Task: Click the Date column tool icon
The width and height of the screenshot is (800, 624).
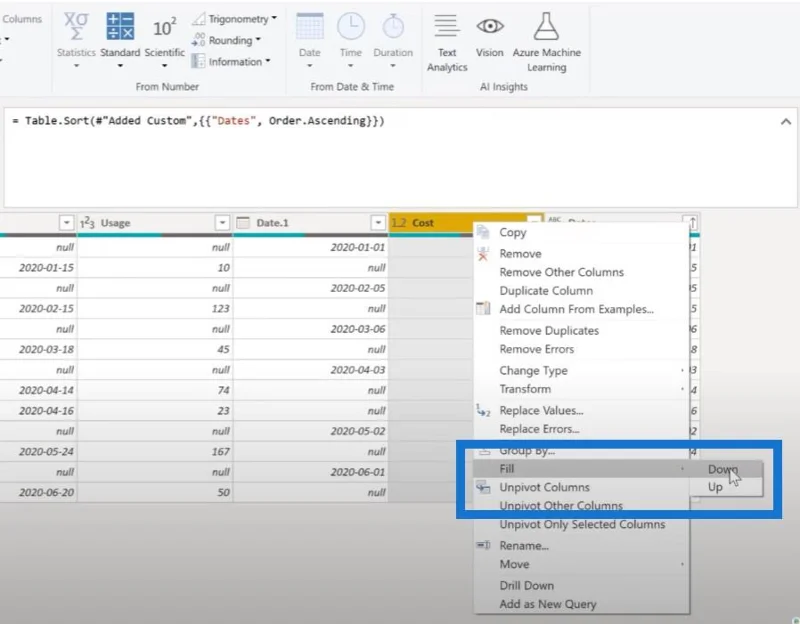Action: point(310,27)
